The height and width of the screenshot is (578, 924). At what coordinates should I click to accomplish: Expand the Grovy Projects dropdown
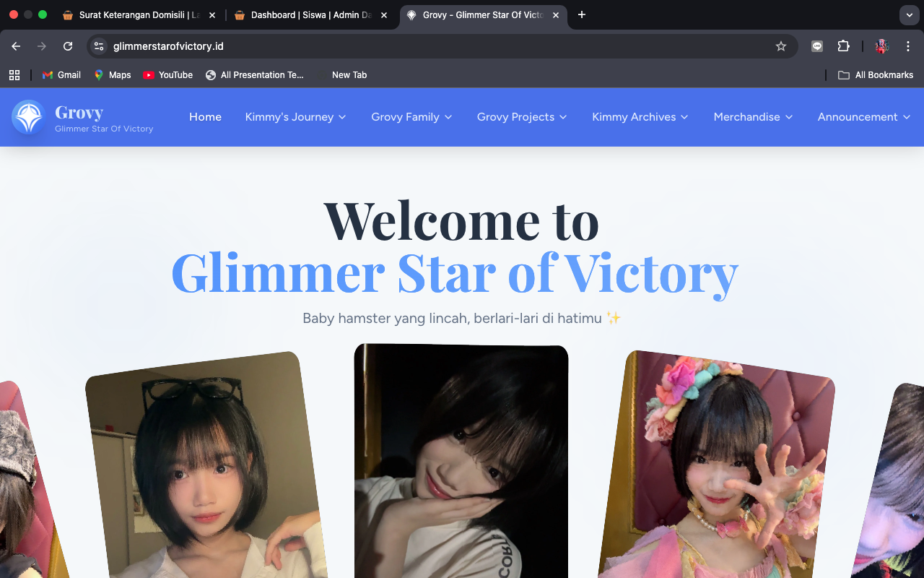point(523,117)
